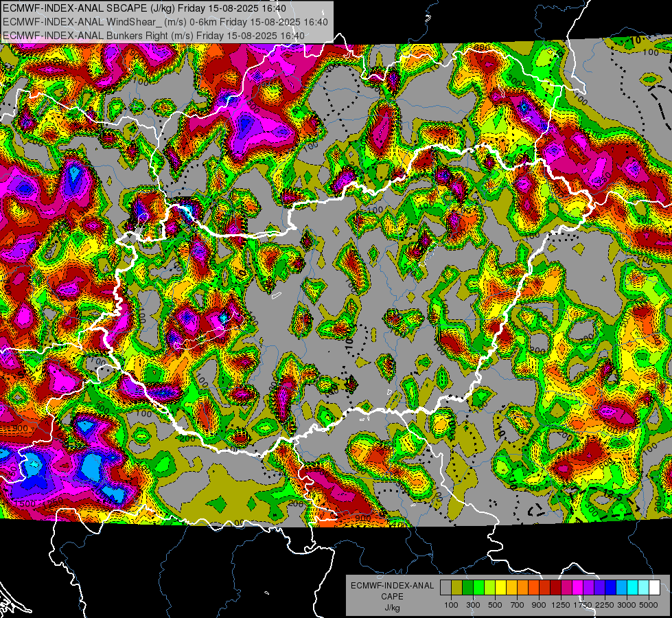Click the 700 legend tick label
The image size is (672, 618).
click(x=518, y=605)
